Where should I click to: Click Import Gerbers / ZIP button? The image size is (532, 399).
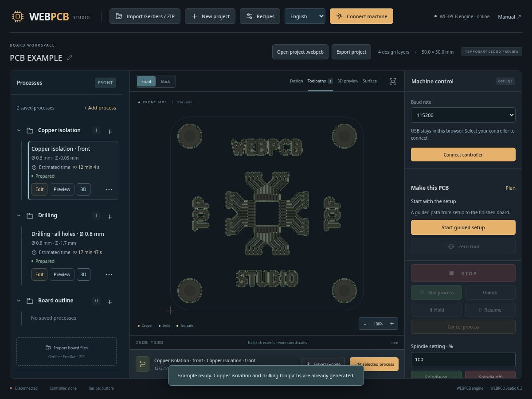click(x=145, y=16)
